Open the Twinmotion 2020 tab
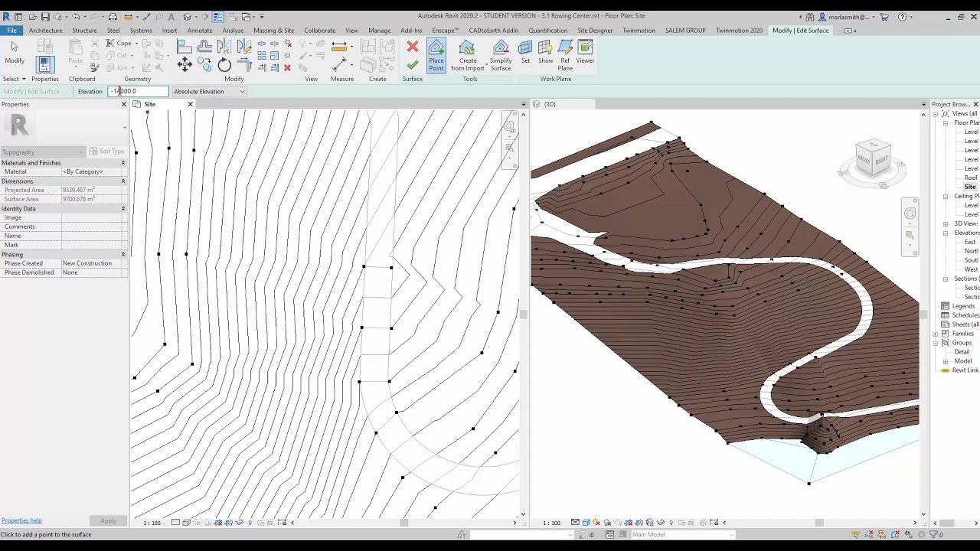 point(739,31)
